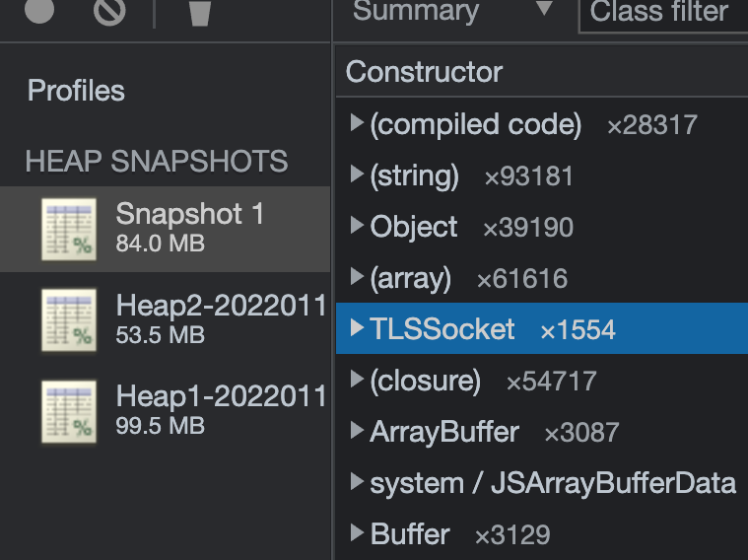Expand the (string) constructor row
Image resolution: width=748 pixels, height=560 pixels.
tap(358, 175)
